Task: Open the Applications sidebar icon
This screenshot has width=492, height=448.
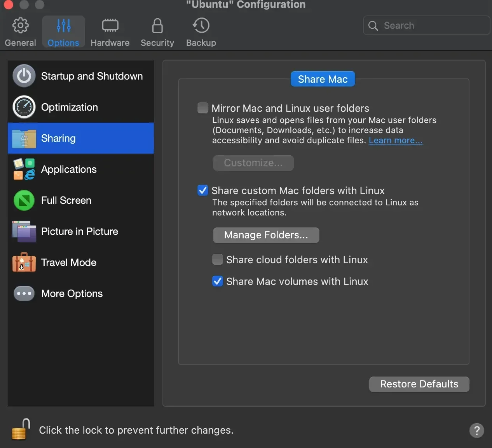Action: [24, 169]
